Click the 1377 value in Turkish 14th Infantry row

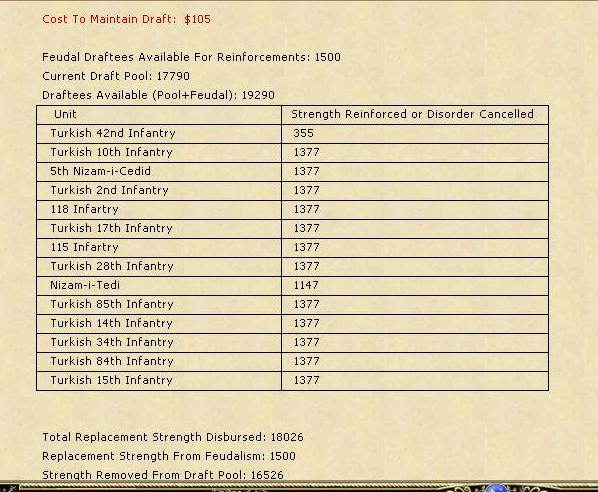(306, 323)
